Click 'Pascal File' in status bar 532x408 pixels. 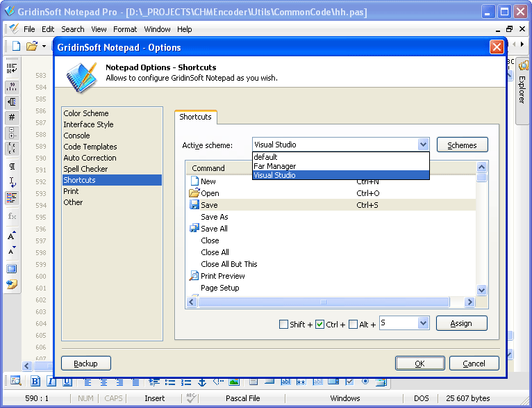click(x=243, y=398)
